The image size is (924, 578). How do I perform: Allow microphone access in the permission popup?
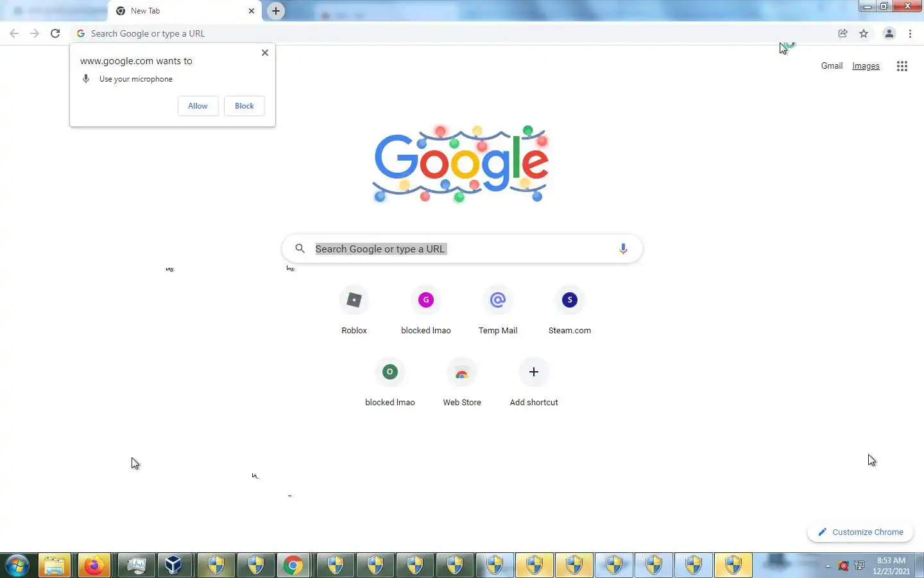pyautogui.click(x=198, y=106)
